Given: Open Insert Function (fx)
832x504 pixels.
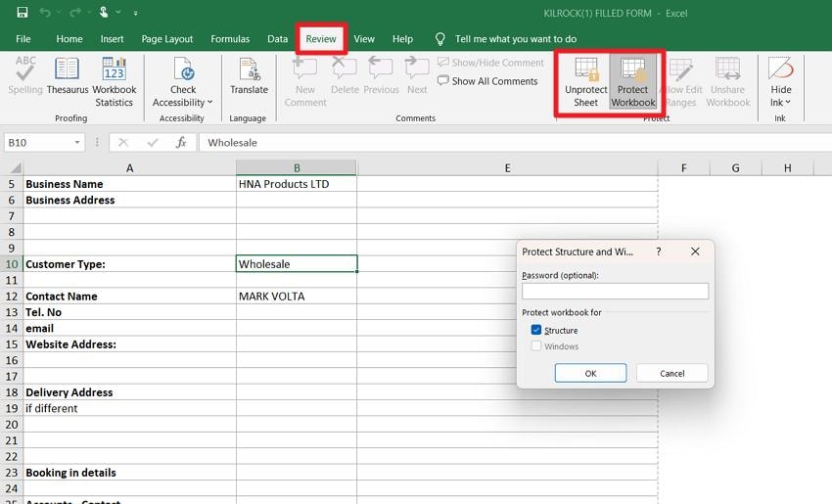Looking at the screenshot, I should [181, 142].
